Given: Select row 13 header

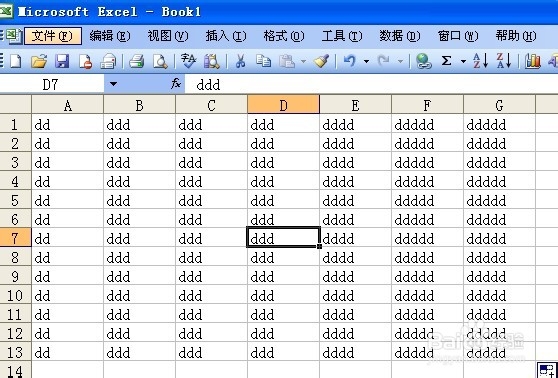Looking at the screenshot, I should 16,351.
